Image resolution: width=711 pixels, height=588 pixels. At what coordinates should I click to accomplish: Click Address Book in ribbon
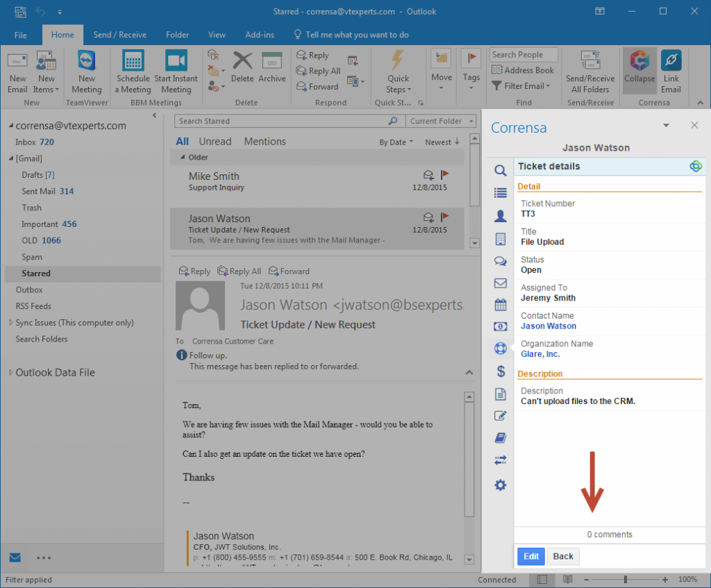(x=523, y=70)
